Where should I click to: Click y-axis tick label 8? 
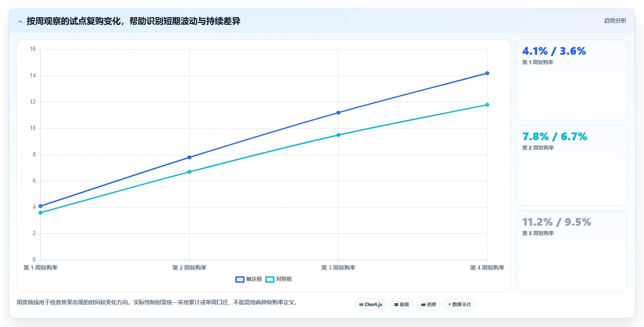pos(34,155)
